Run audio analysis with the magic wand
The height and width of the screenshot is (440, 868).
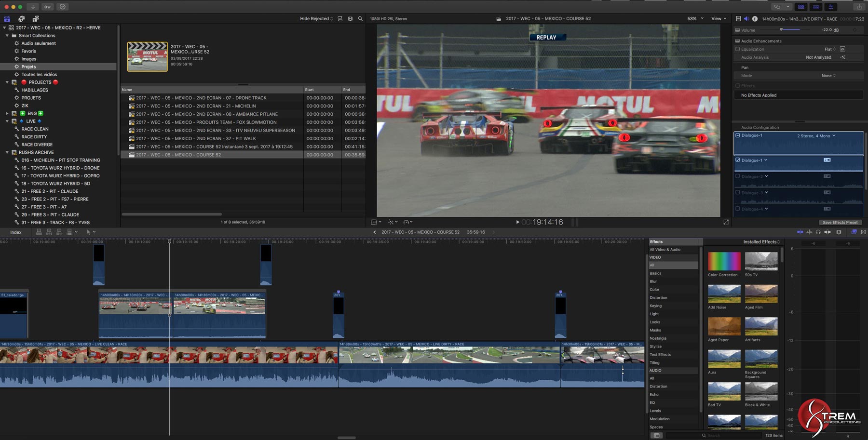(x=842, y=57)
